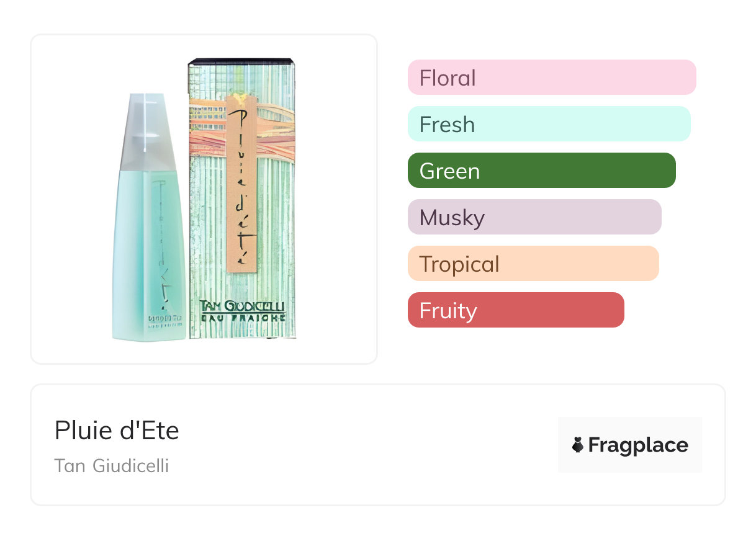Click the turquoise perfume bottle image
Screen dimensions: 756x536
(149, 248)
